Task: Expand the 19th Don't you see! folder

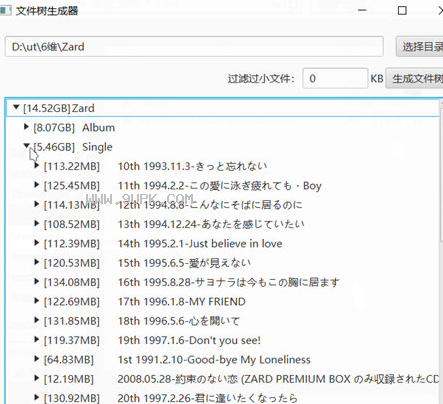Action: pos(37,339)
